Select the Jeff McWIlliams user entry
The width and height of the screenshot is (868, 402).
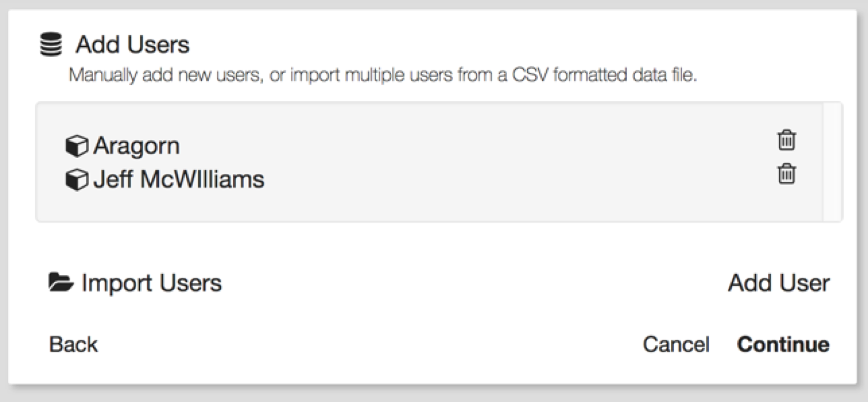pos(178,180)
